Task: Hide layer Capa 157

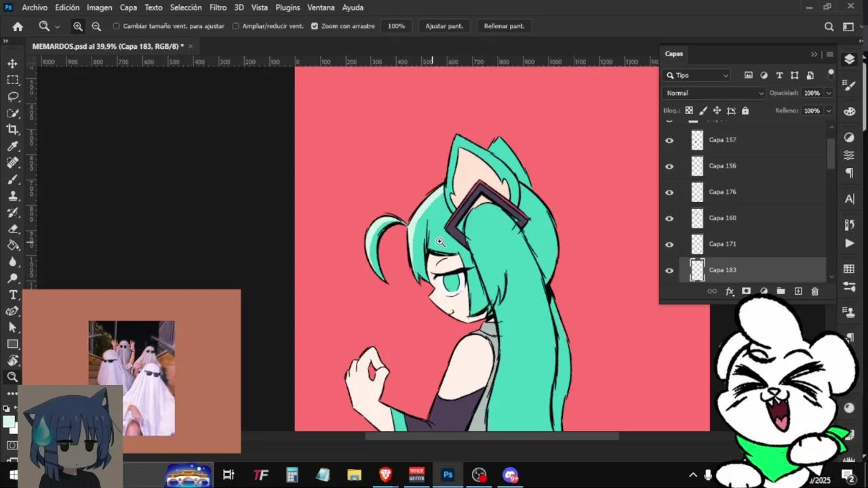Action: click(x=669, y=140)
